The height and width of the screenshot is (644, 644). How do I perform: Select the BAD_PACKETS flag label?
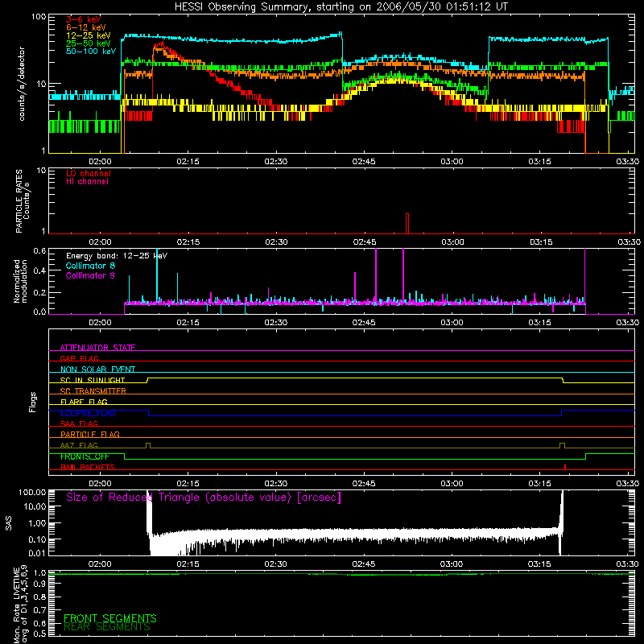[88, 467]
